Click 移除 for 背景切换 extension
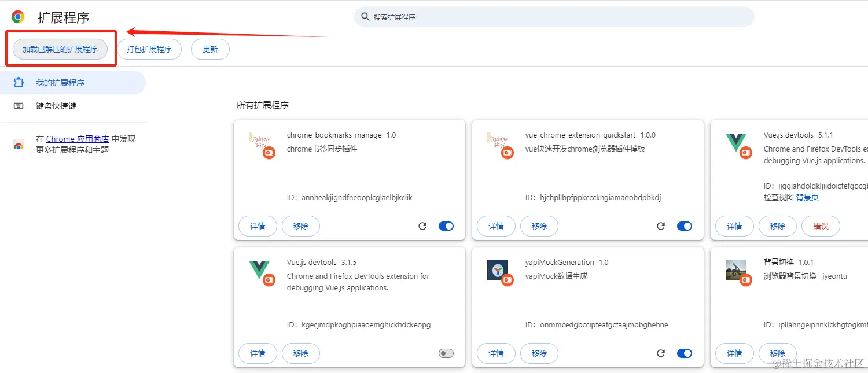 tap(778, 353)
